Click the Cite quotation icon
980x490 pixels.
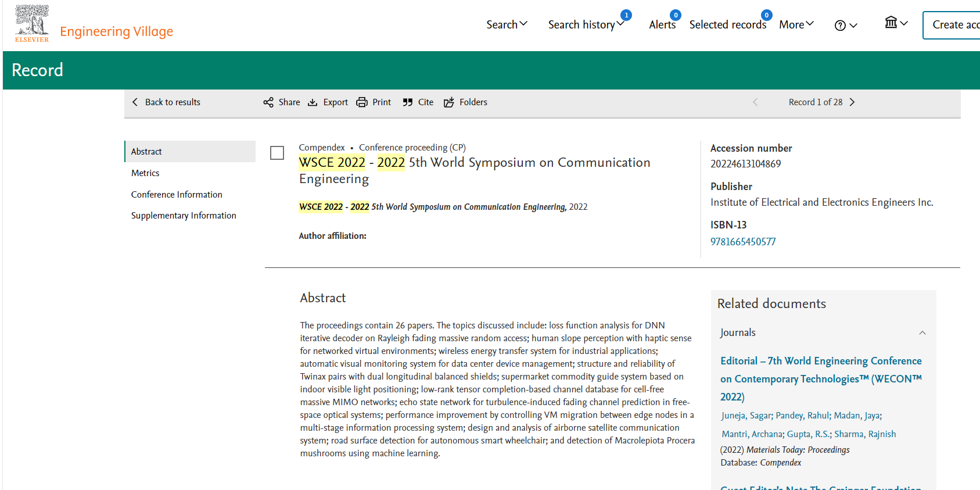click(408, 102)
